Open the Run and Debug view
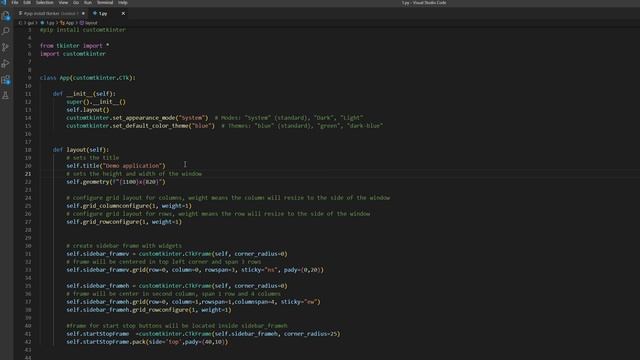640x360 pixels. point(6,63)
